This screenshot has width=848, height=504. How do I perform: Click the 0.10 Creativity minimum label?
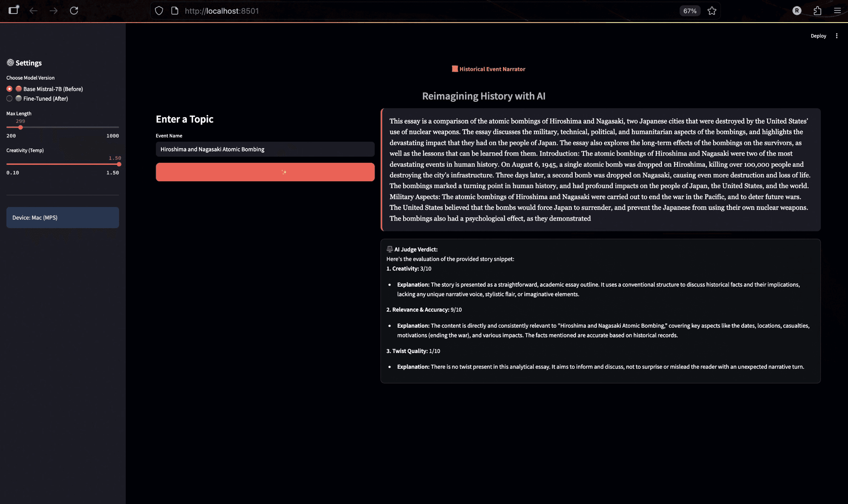pos(13,172)
